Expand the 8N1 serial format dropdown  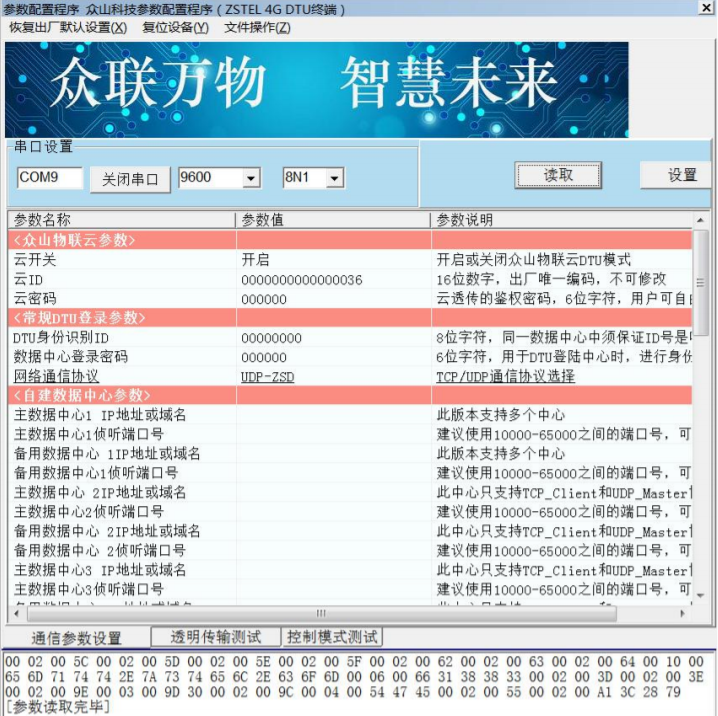pos(334,178)
